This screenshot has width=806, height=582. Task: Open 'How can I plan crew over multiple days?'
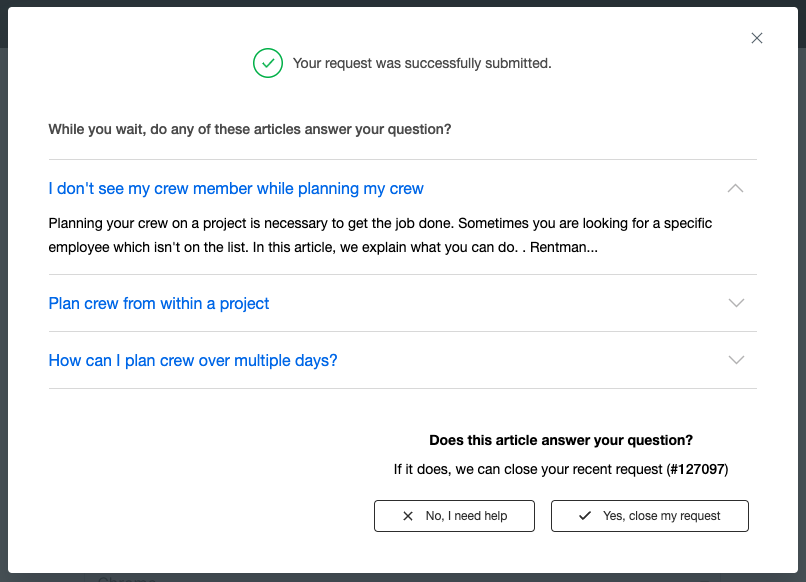click(193, 360)
